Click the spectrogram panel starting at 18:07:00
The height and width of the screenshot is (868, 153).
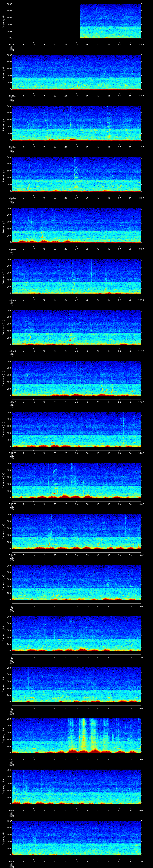coord(77,174)
